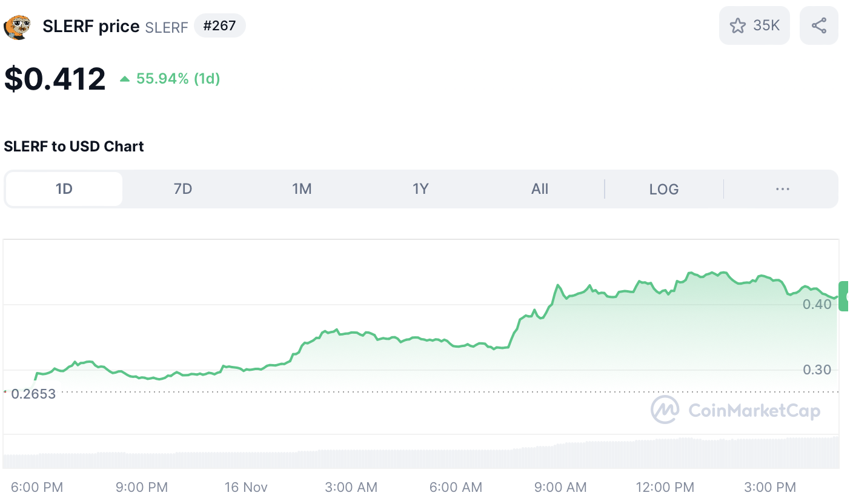Add SLERF to watchlist with star button
Viewport: 853px width, 504px height.
point(754,25)
